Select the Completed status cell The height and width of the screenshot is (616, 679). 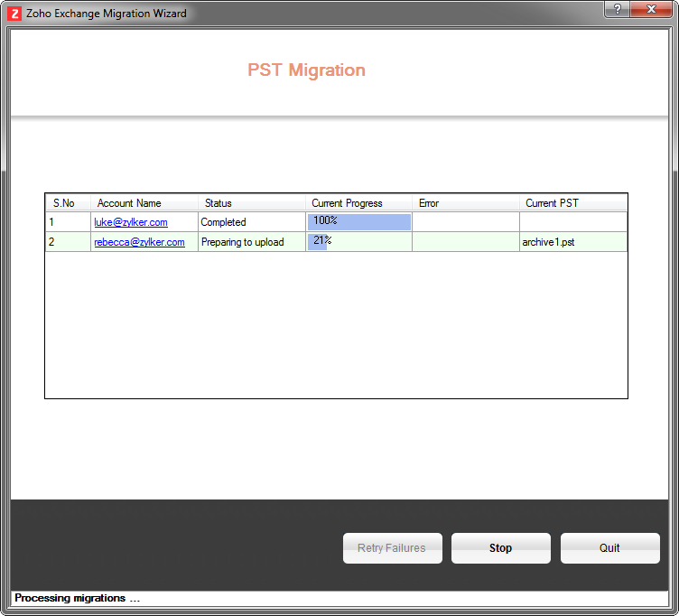coord(223,222)
